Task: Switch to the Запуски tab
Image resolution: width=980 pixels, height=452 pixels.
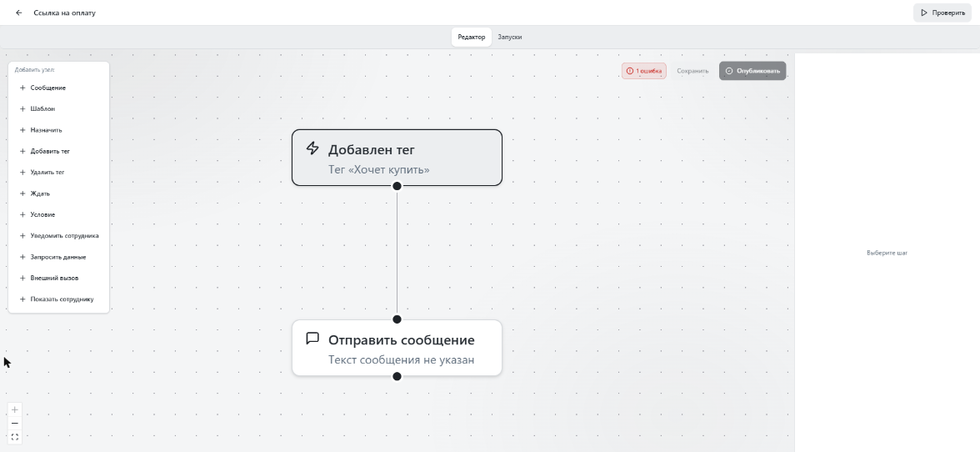Action: click(x=509, y=37)
